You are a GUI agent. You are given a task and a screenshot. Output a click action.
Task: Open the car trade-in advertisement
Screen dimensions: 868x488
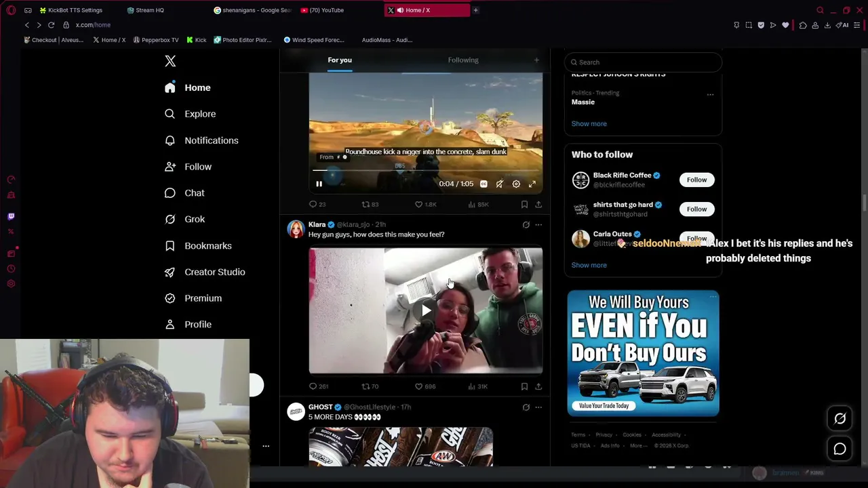(643, 353)
